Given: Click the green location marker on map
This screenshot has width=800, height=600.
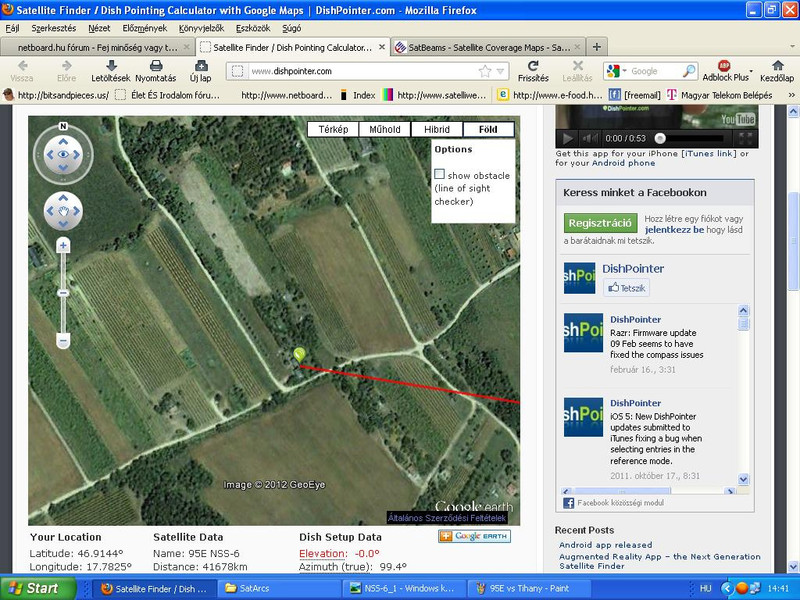Looking at the screenshot, I should coord(299,354).
